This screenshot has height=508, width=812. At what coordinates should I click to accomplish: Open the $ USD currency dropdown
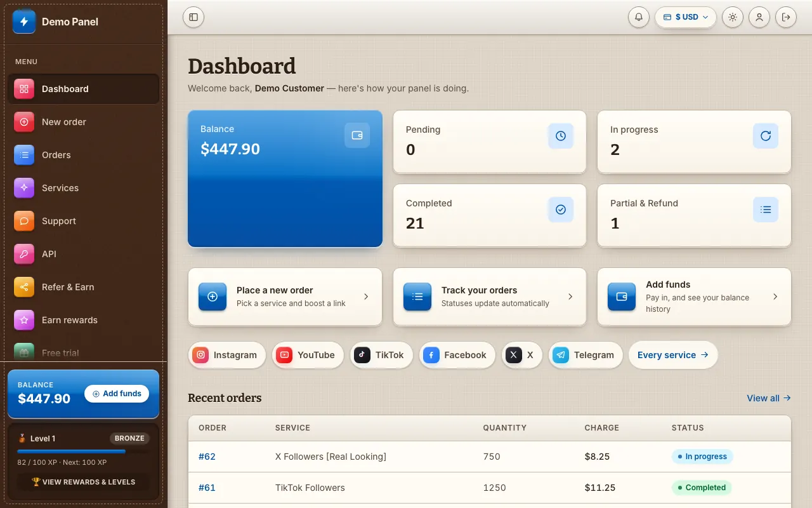click(686, 17)
